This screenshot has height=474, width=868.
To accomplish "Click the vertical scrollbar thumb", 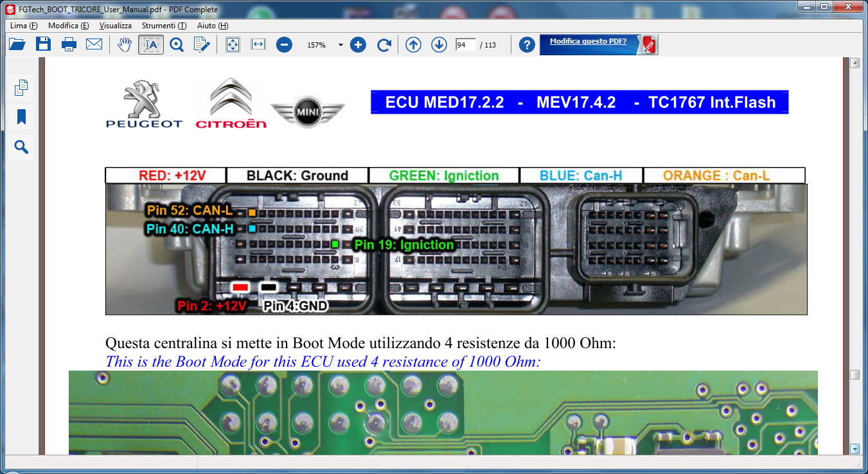I will coord(855,374).
